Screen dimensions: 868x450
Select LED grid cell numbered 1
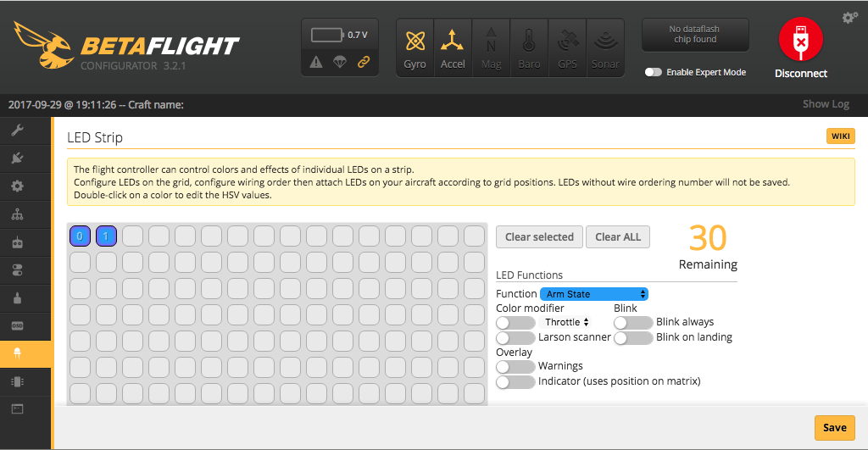coord(106,236)
